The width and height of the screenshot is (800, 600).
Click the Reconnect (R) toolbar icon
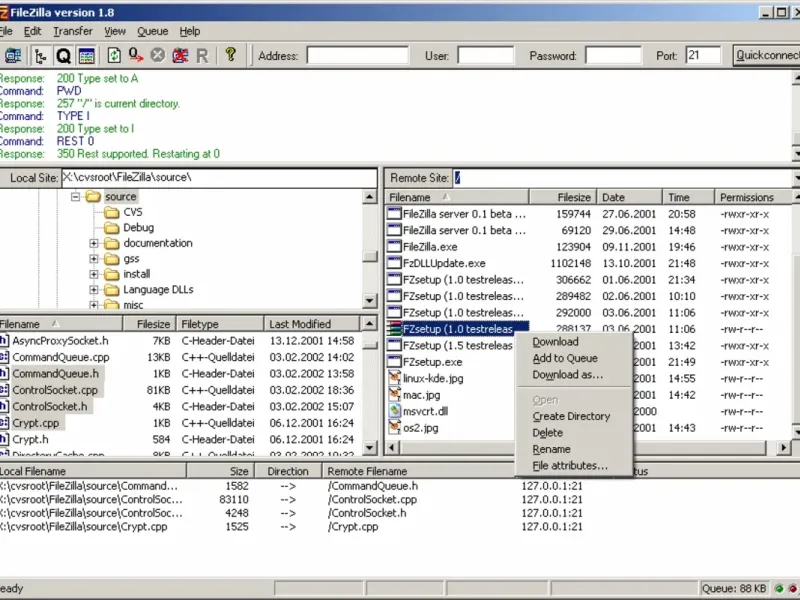click(x=202, y=56)
